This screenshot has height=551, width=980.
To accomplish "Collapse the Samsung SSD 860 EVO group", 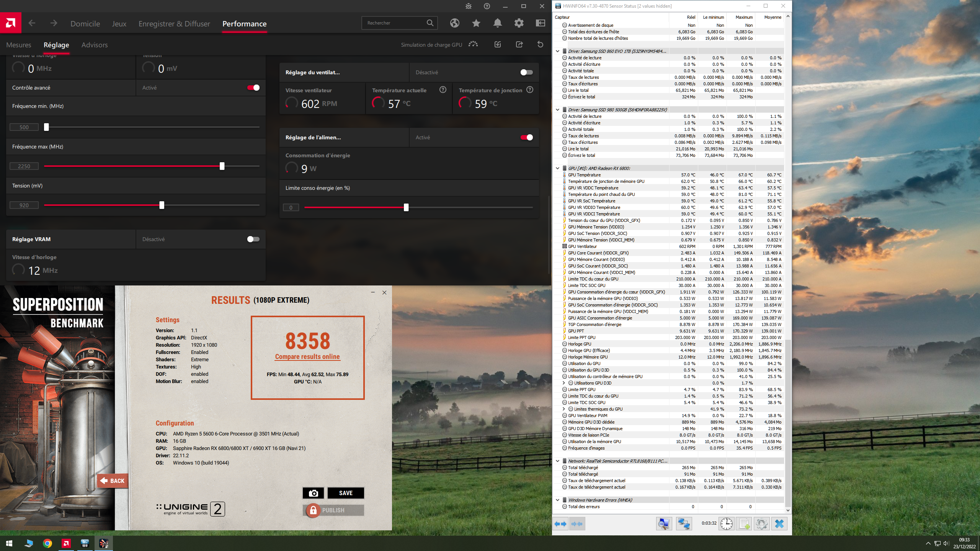I will 558,51.
